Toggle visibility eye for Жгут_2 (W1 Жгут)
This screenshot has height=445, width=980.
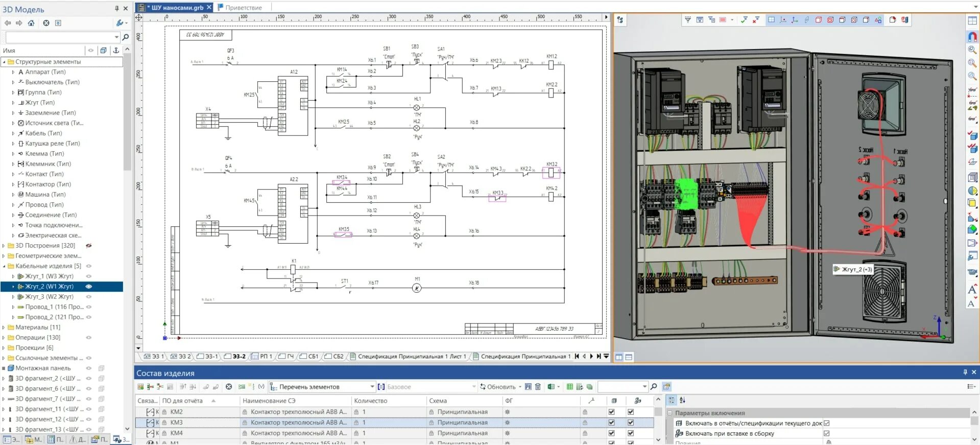(x=89, y=287)
